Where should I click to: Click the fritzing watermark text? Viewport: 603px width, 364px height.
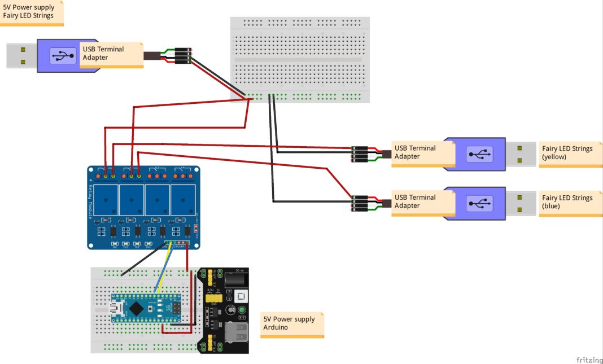click(588, 359)
